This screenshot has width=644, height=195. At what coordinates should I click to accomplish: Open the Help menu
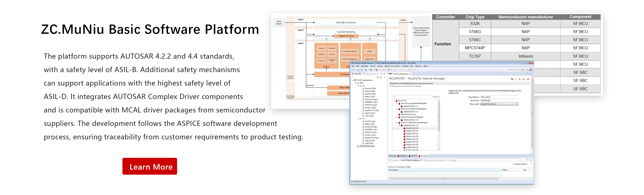pos(425,66)
